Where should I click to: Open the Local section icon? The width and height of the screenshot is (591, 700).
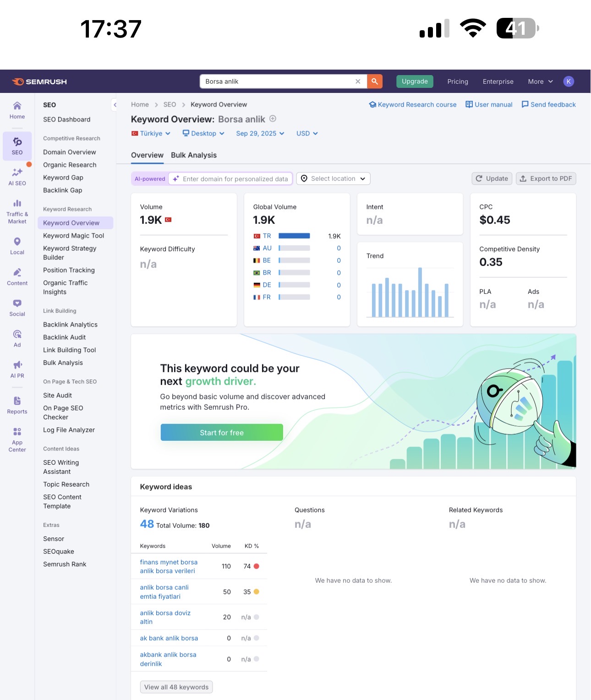coord(17,246)
